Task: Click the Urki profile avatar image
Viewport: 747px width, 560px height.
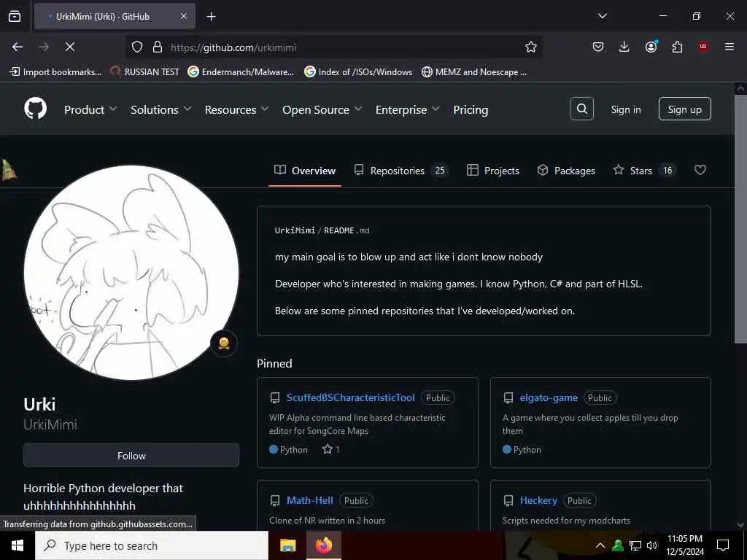Action: pyautogui.click(x=131, y=273)
